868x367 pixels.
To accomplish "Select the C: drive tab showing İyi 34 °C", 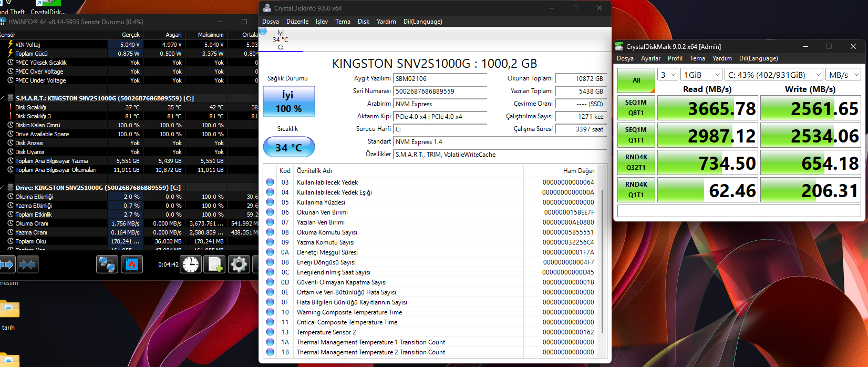I will point(281,39).
